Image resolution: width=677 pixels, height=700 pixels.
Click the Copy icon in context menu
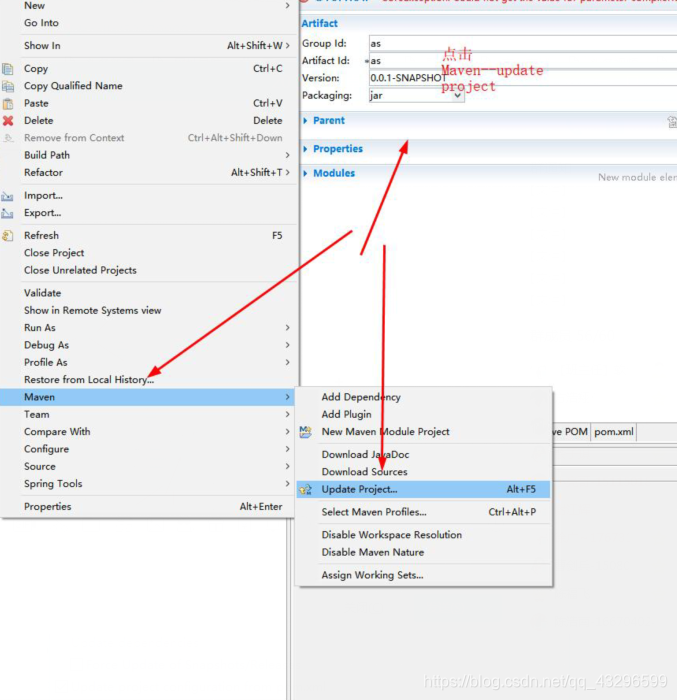[x=8, y=69]
